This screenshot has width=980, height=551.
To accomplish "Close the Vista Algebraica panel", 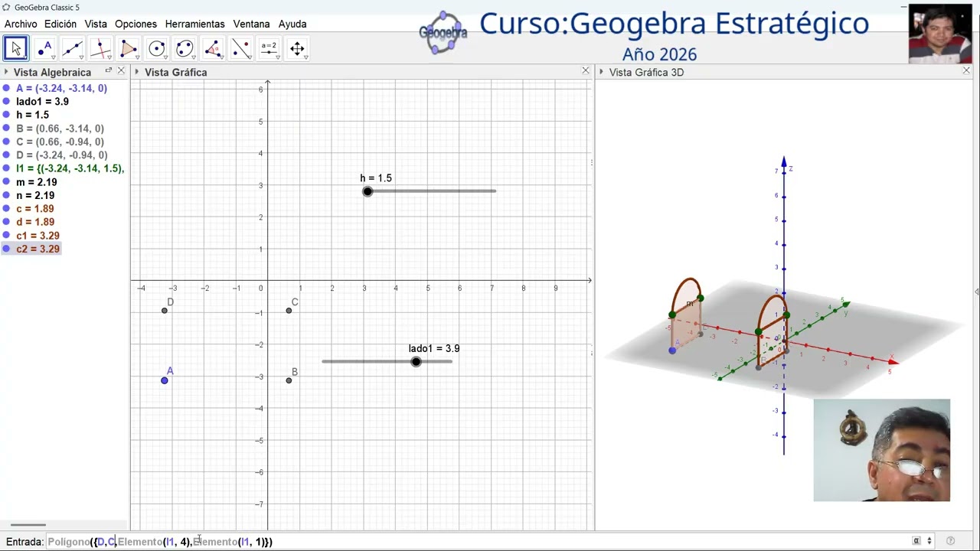I will click(x=121, y=71).
